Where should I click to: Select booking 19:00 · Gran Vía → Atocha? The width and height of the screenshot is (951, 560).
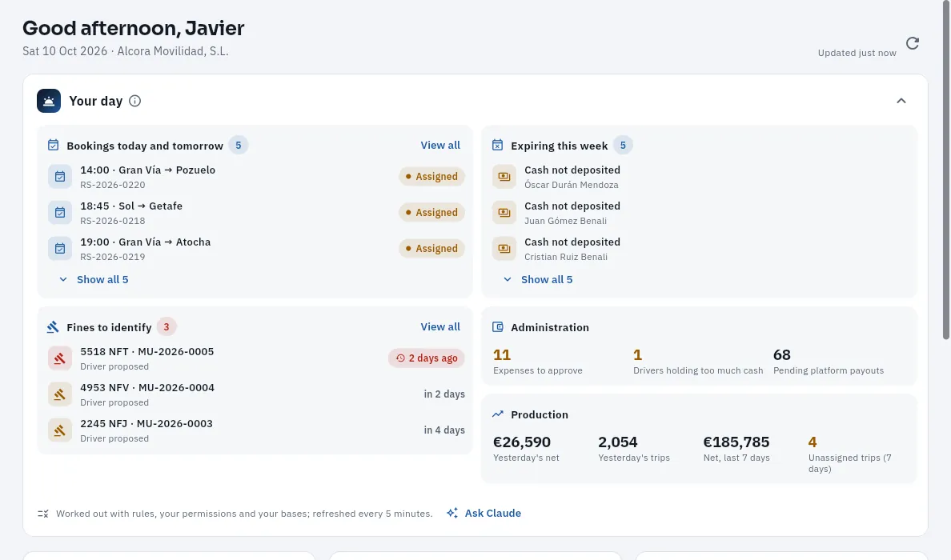point(255,249)
